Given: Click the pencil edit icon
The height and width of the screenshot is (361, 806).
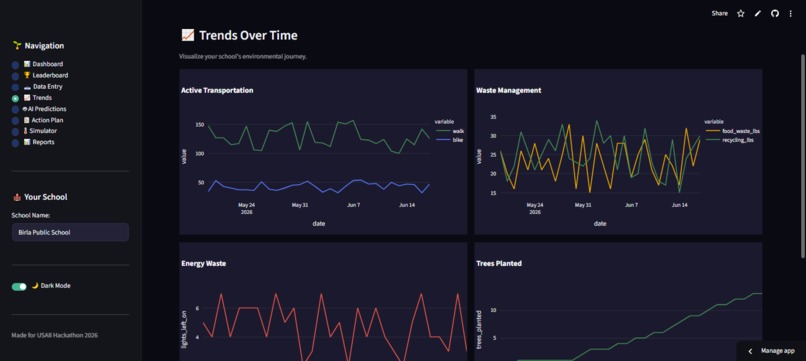Looking at the screenshot, I should tap(757, 14).
